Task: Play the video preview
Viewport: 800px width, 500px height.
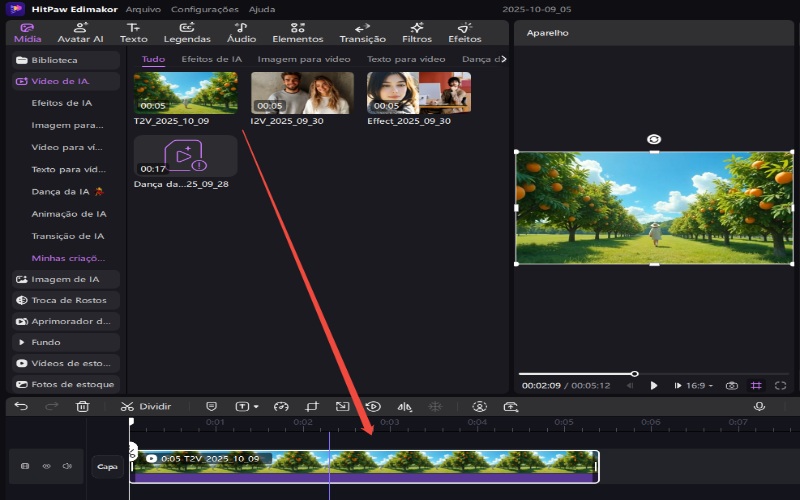Action: [x=654, y=385]
